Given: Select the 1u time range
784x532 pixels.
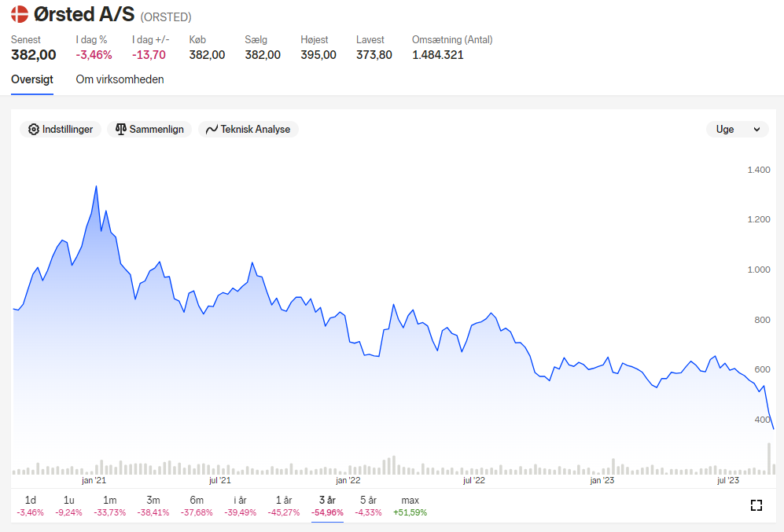Looking at the screenshot, I should click(x=68, y=505).
